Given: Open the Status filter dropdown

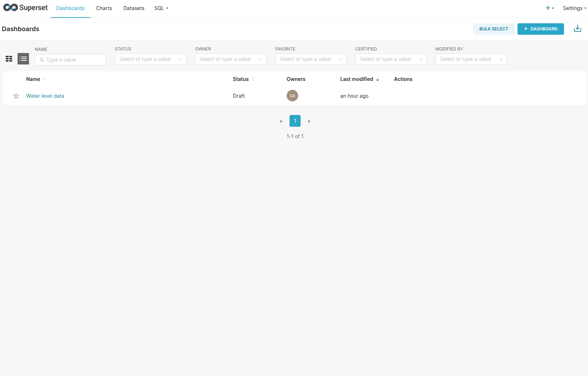Looking at the screenshot, I should click(x=150, y=59).
